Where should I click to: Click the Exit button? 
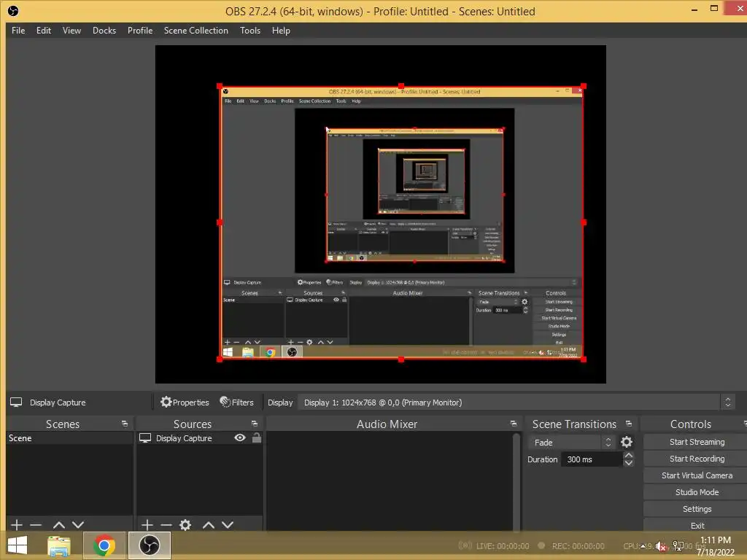click(697, 525)
